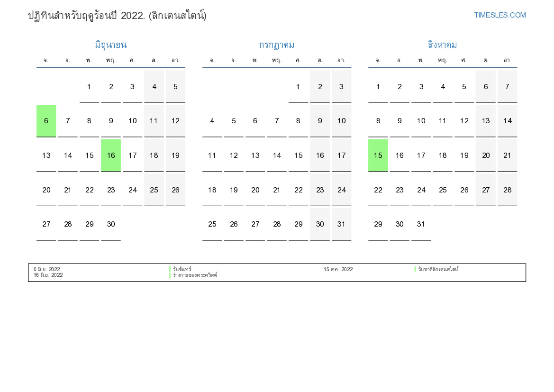Screen dimensions: 554x392
Task: Select the มิถุนายน month heading
Action: (x=110, y=45)
